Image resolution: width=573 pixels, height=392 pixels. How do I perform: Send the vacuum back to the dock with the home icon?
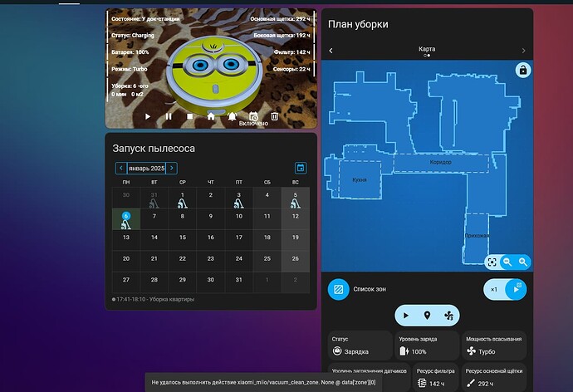click(211, 116)
